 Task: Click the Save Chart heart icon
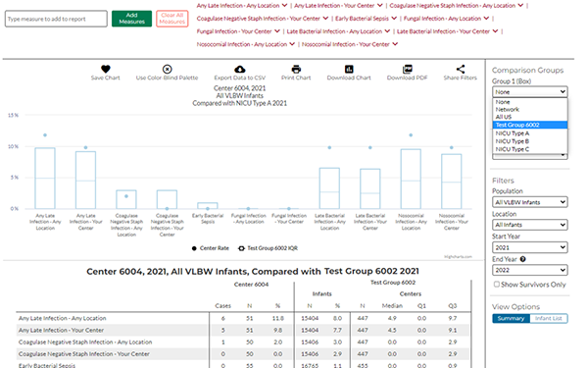106,69
